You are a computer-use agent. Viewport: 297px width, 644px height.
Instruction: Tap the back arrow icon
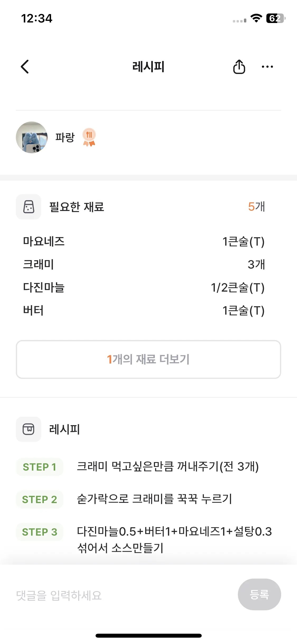click(25, 67)
